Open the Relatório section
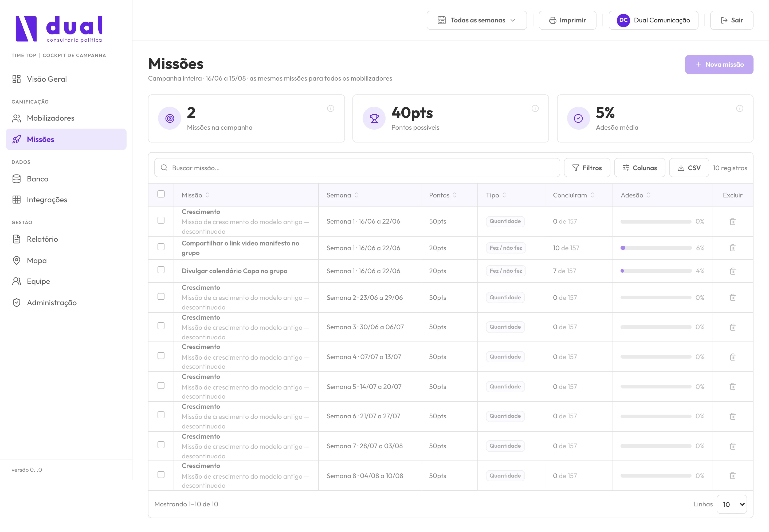This screenshot has height=532, width=769. (x=66, y=239)
